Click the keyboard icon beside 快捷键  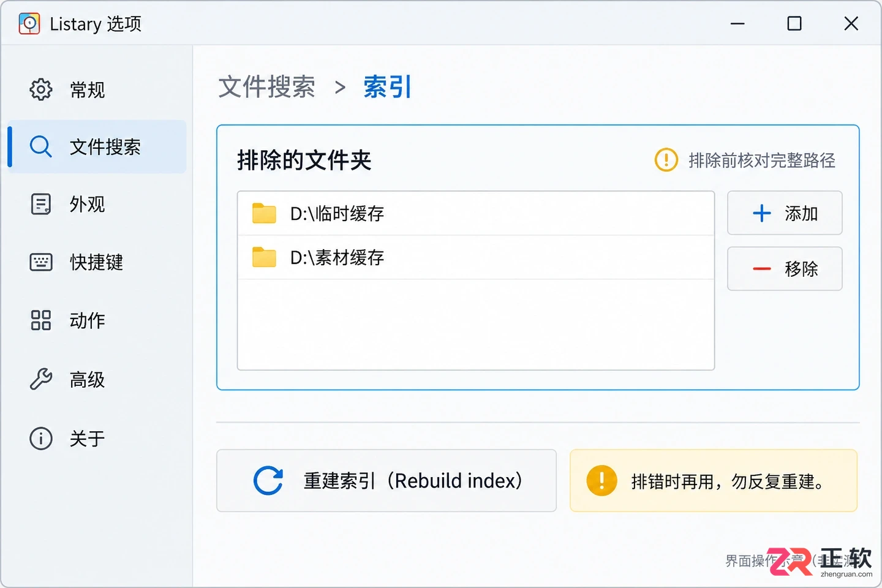click(41, 262)
